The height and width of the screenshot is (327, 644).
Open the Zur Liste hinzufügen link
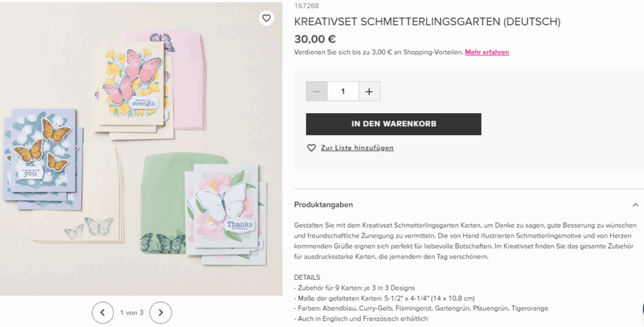point(357,148)
